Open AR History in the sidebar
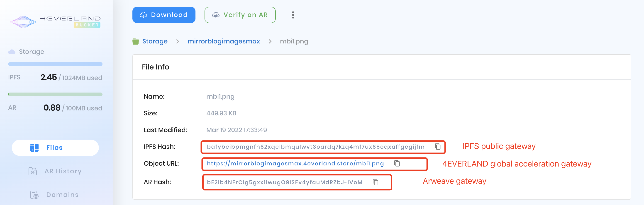The image size is (644, 205). 55,171
